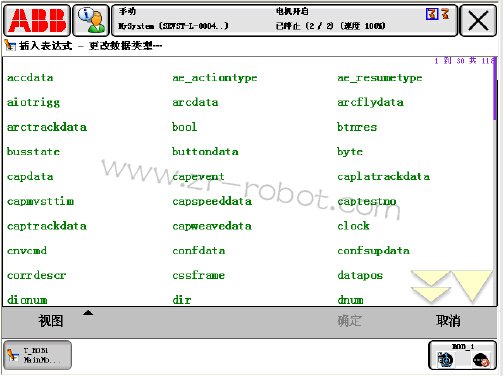Select the clock data type
The width and height of the screenshot is (503, 376).
click(353, 226)
